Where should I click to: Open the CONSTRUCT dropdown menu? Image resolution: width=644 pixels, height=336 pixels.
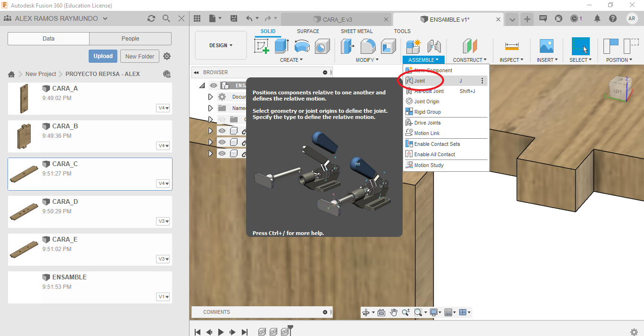click(470, 60)
